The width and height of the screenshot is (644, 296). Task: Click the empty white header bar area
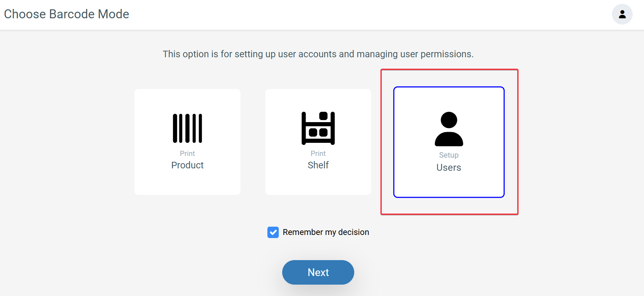coord(345,14)
